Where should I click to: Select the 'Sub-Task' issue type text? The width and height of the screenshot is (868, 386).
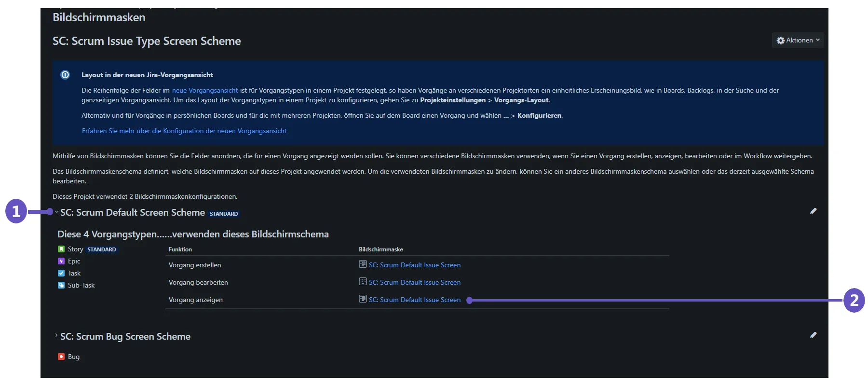[x=81, y=285]
